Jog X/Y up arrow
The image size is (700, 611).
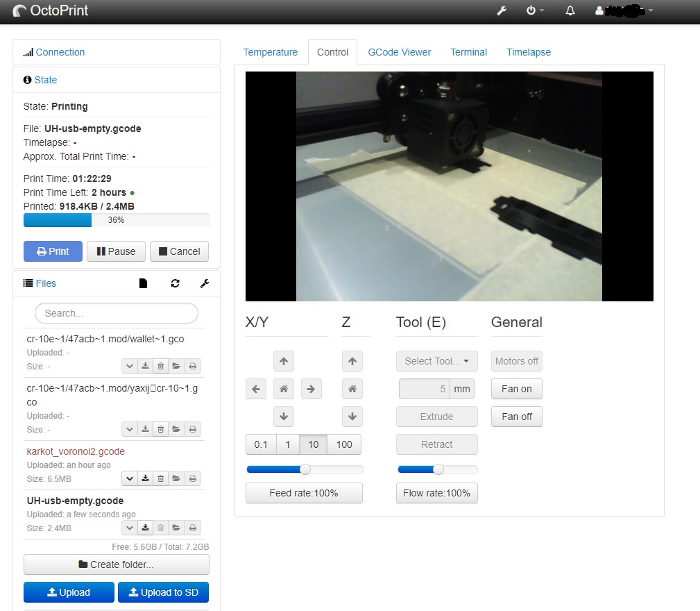coord(284,361)
